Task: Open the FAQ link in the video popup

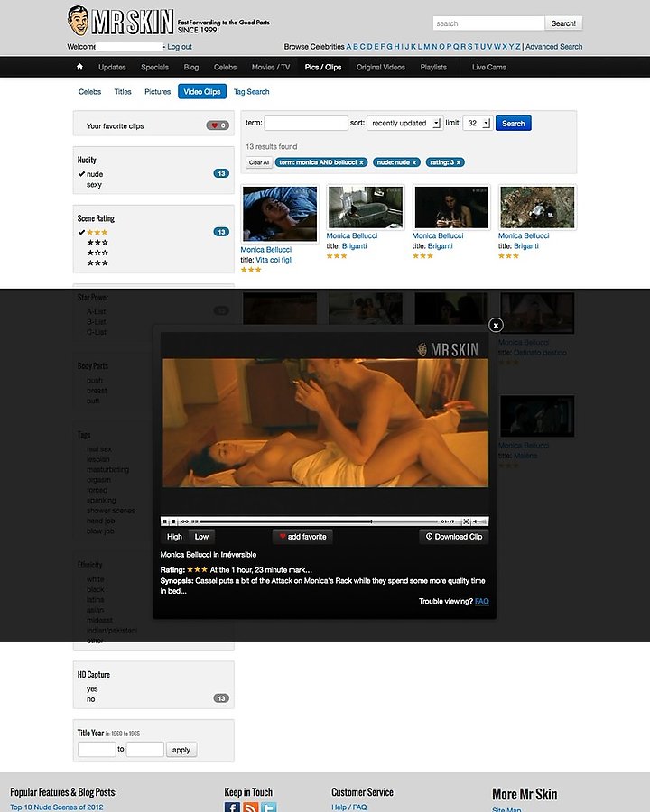Action: pos(481,601)
